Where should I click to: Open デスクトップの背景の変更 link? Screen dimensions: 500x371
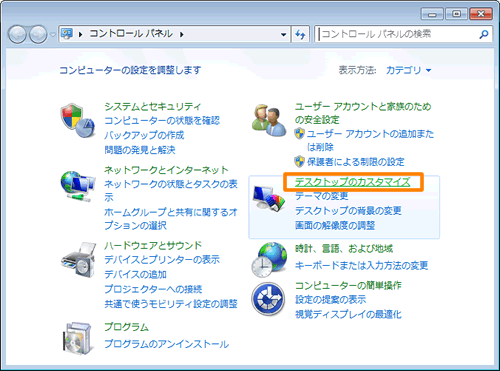[x=348, y=211]
